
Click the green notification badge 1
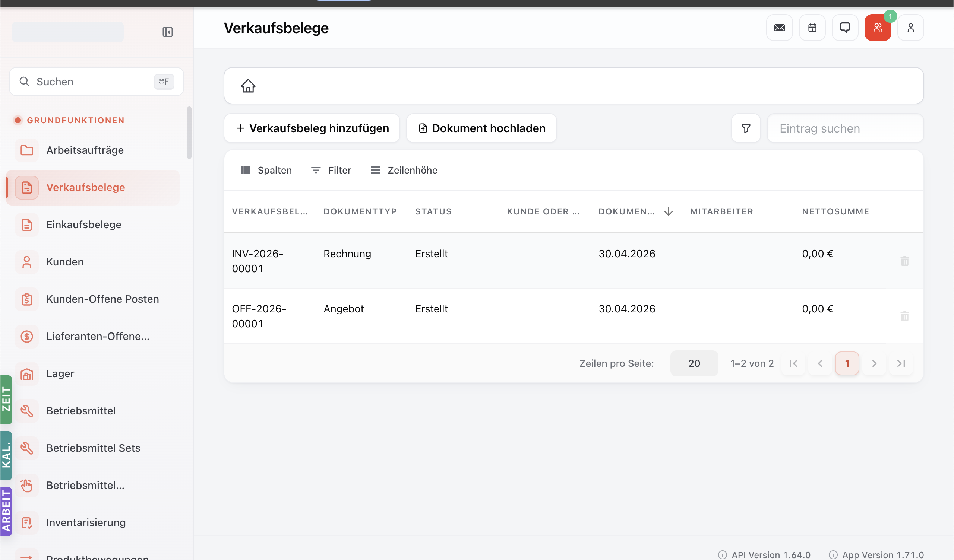tap(890, 16)
